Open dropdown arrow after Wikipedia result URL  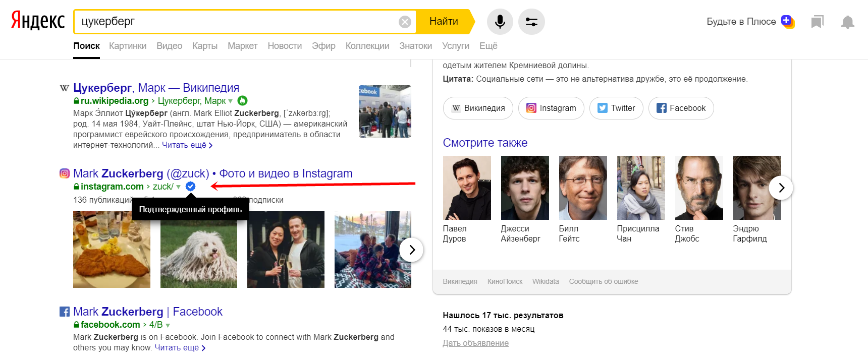pos(231,101)
